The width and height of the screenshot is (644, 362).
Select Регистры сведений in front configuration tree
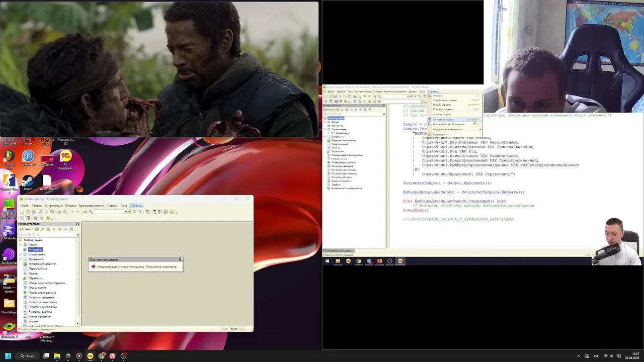(41, 297)
